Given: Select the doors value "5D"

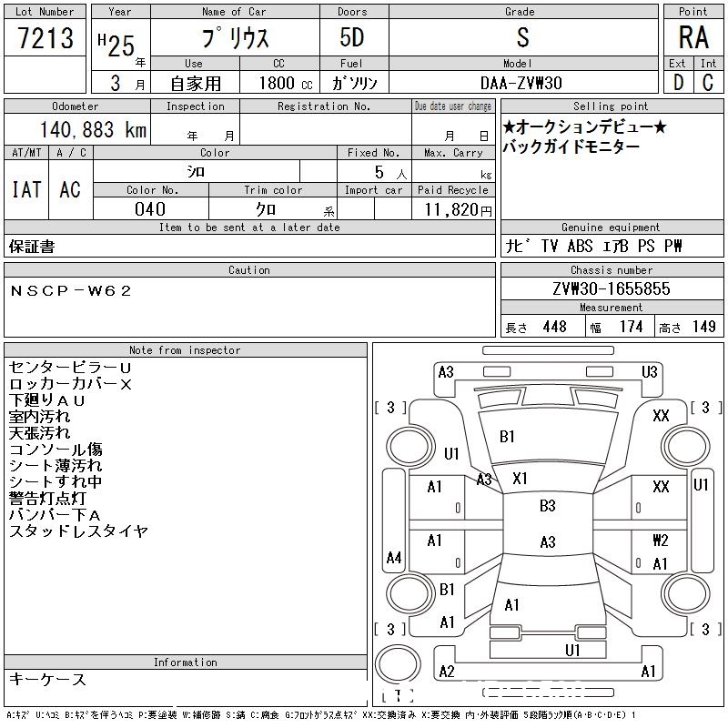Looking at the screenshot, I should pos(352,37).
